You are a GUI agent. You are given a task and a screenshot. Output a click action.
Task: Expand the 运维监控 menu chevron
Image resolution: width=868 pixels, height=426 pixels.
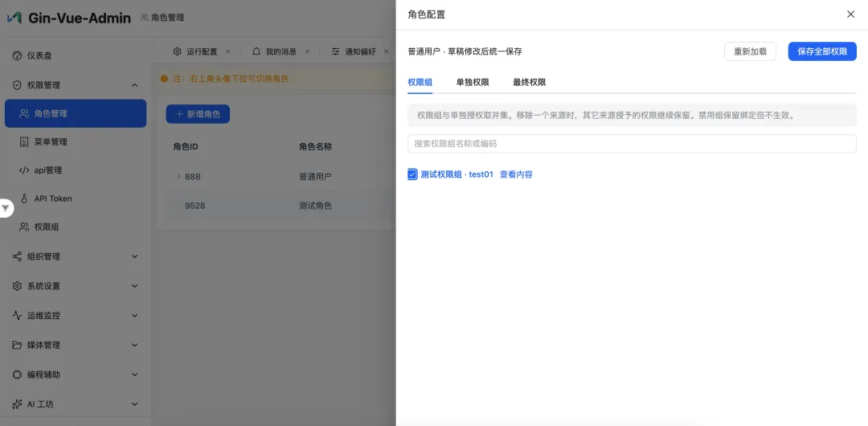click(134, 315)
